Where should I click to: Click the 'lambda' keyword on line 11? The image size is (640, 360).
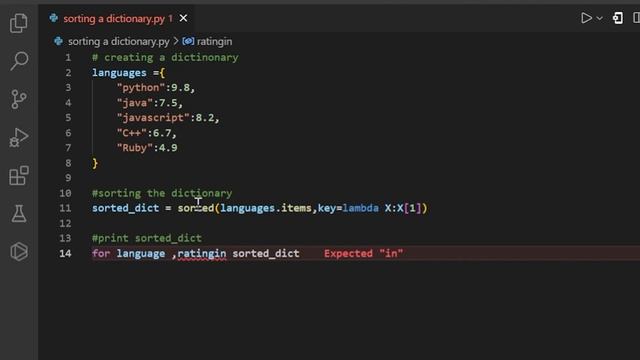tap(360, 208)
